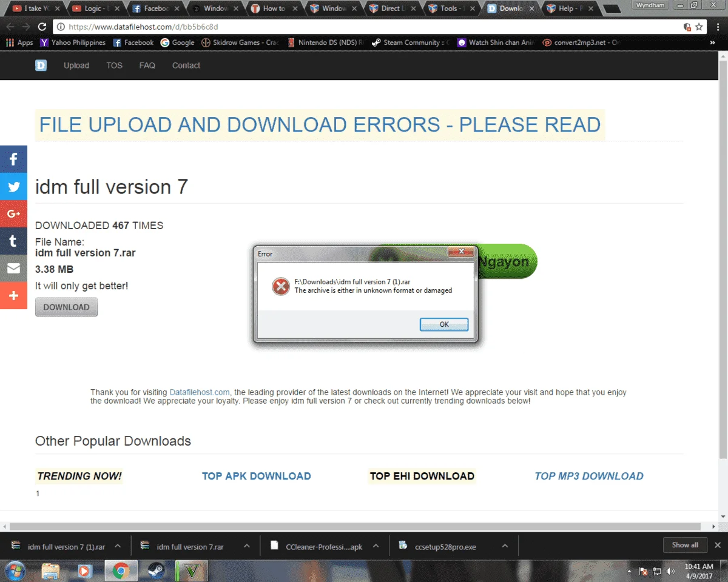This screenshot has width=728, height=582.
Task: Open the Skidrow Games bookmark
Action: (240, 42)
